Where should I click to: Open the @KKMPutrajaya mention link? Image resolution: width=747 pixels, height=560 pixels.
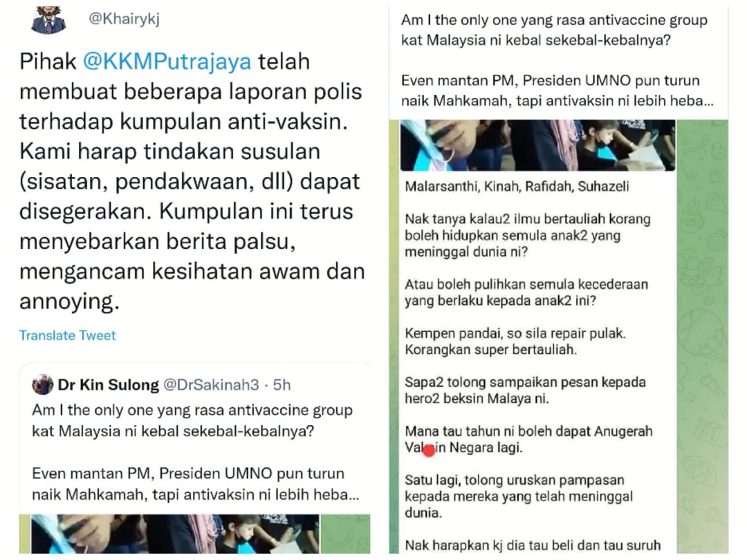tap(167, 62)
